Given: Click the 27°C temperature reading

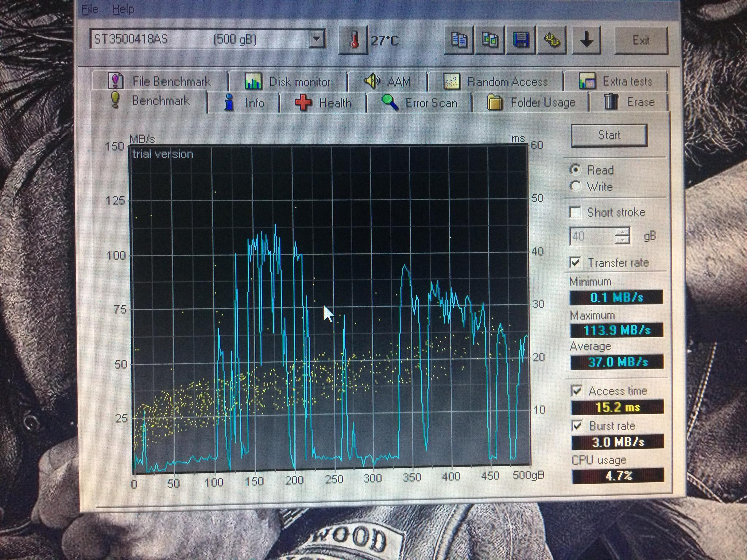Looking at the screenshot, I should [385, 40].
